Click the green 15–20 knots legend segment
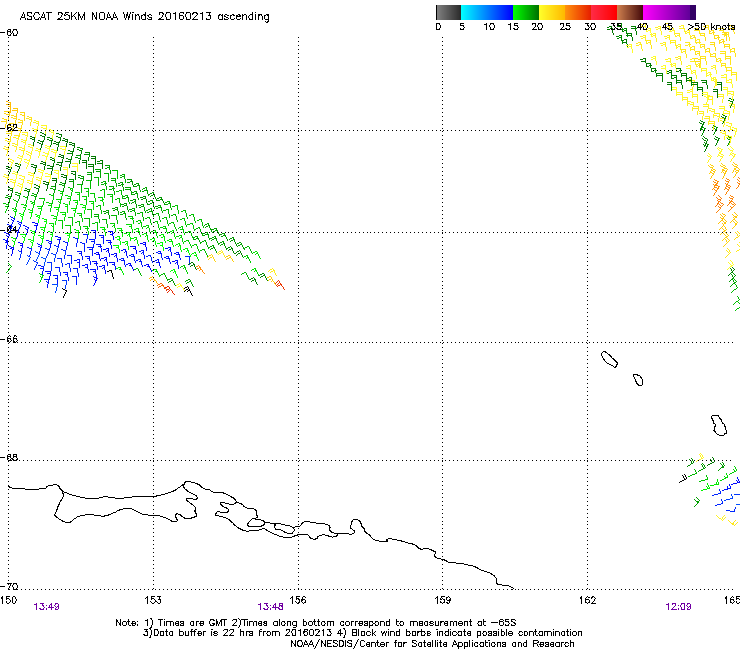Screen dimensions: 740x650 526,12
